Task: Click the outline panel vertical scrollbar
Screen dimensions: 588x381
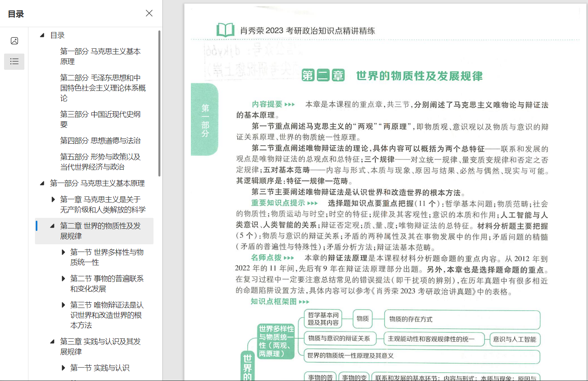Action: pos(160,103)
